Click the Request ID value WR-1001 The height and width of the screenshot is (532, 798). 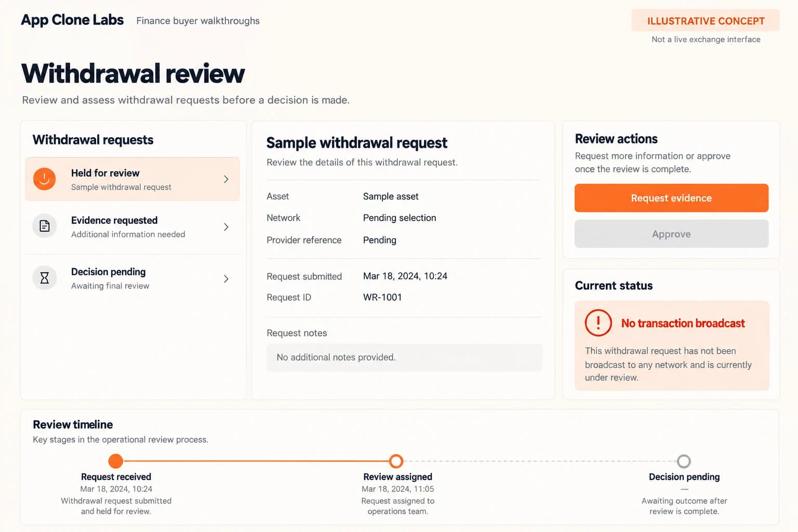[382, 297]
